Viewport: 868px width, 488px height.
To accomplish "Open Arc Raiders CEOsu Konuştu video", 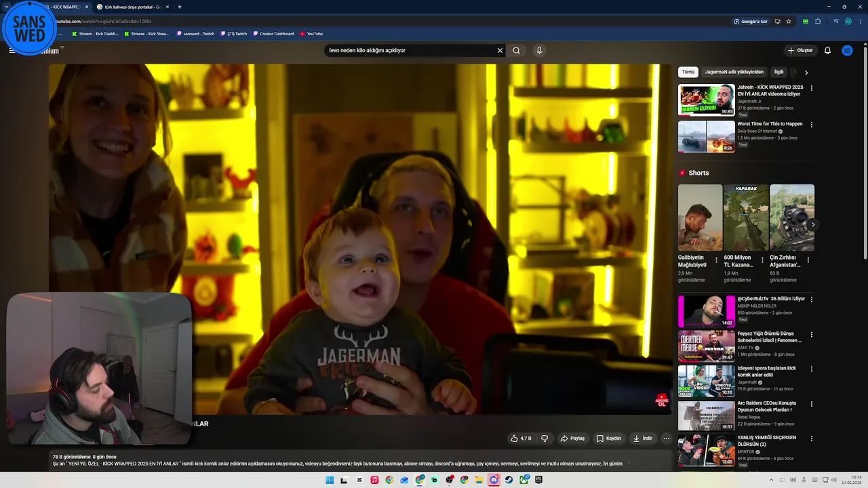I will (x=706, y=416).
